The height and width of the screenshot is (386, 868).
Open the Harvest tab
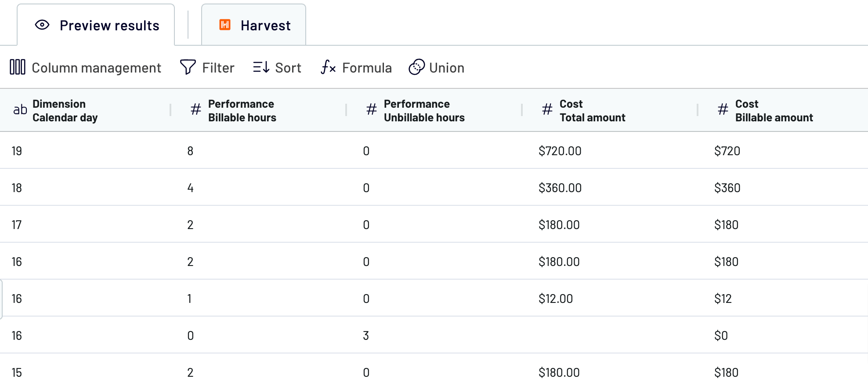coord(253,25)
